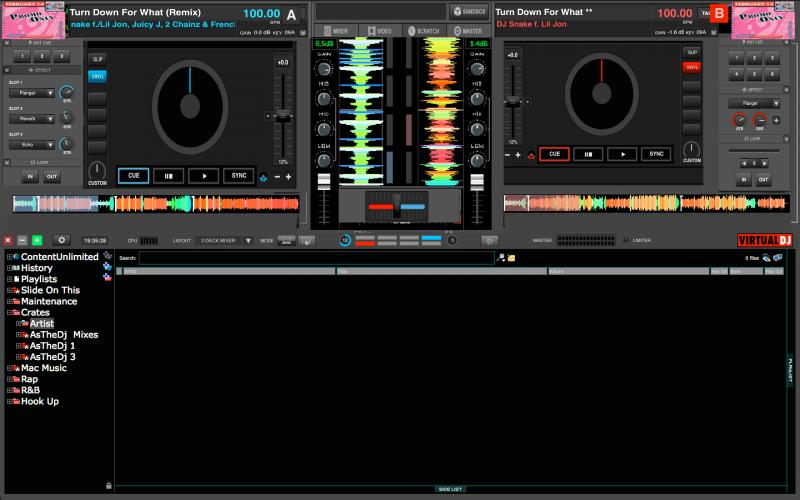The image size is (800, 500).
Task: Click the plus button beside deck B effect knobs
Action: click(776, 120)
